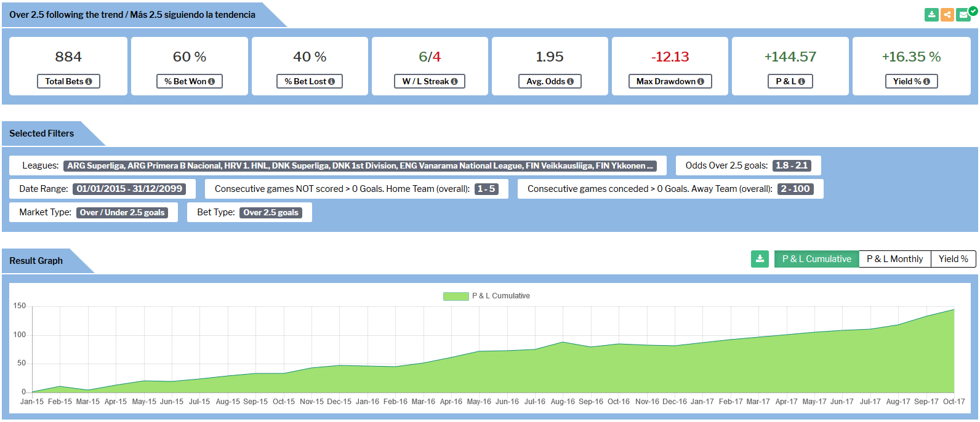Click the orange share icon
Screen dimensions: 980x422
947,15
